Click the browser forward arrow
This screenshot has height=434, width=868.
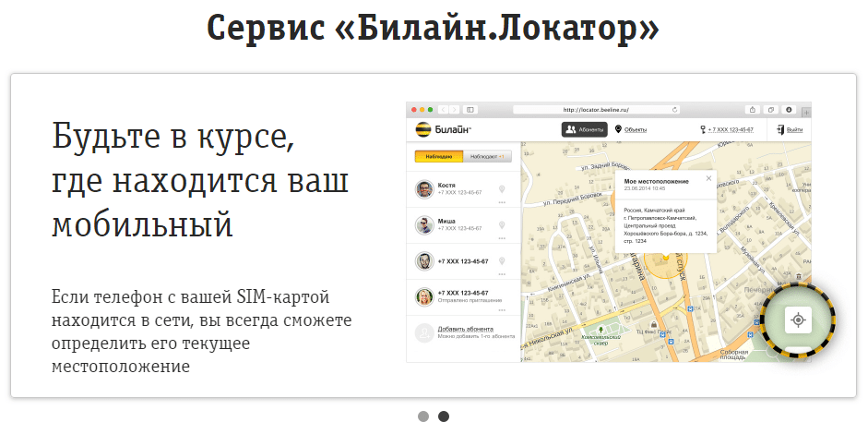(x=454, y=110)
